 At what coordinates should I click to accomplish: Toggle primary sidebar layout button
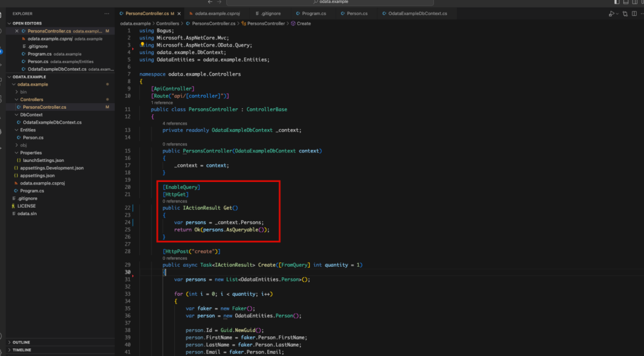click(x=617, y=2)
